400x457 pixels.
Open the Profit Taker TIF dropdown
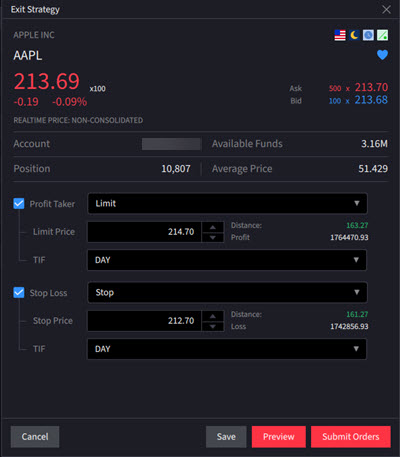(x=227, y=260)
